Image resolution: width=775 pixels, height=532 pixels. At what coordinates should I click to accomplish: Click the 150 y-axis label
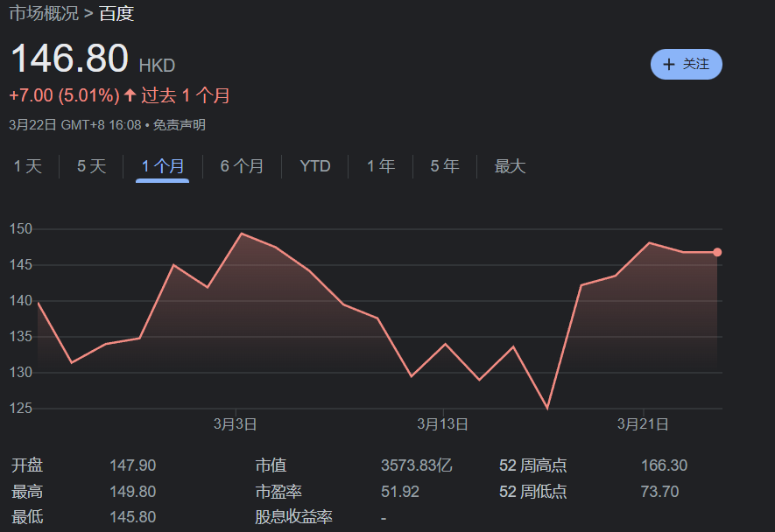[x=21, y=228]
